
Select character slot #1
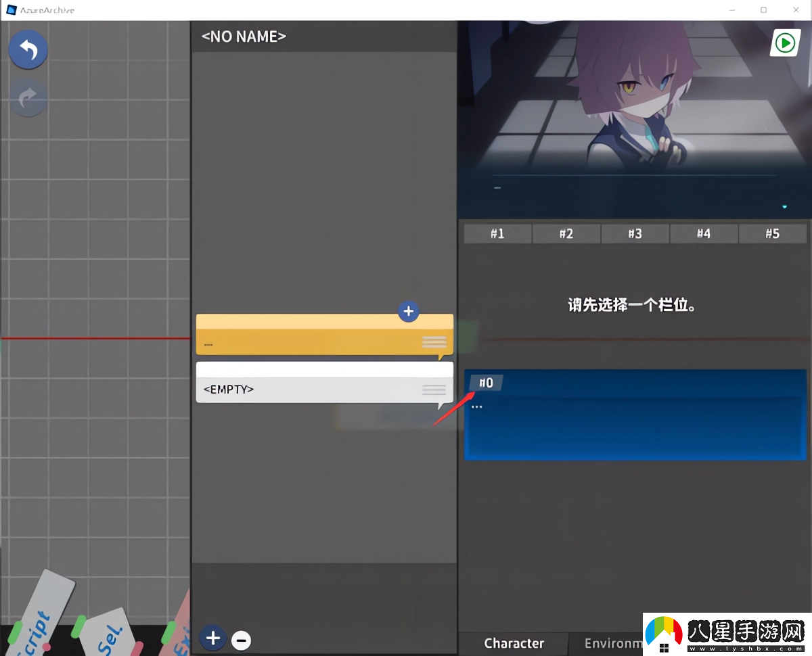497,233
